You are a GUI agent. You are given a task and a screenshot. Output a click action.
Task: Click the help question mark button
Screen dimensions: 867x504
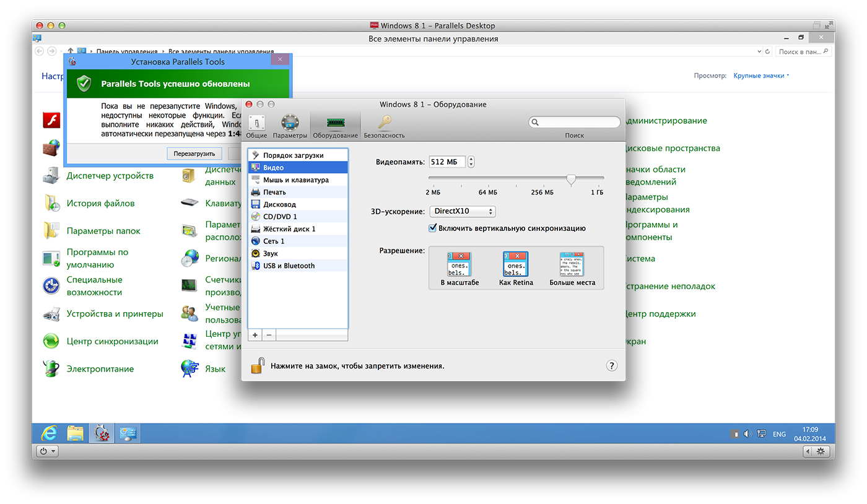611,365
